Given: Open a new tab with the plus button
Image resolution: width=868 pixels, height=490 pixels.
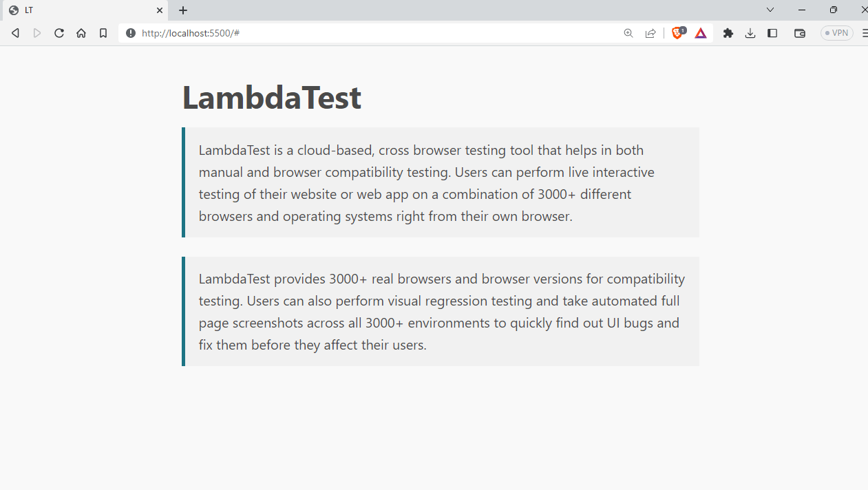Looking at the screenshot, I should pos(182,10).
